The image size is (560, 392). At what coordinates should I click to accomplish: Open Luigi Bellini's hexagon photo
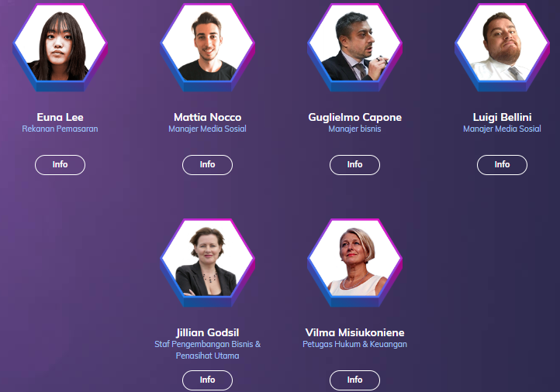pyautogui.click(x=502, y=47)
